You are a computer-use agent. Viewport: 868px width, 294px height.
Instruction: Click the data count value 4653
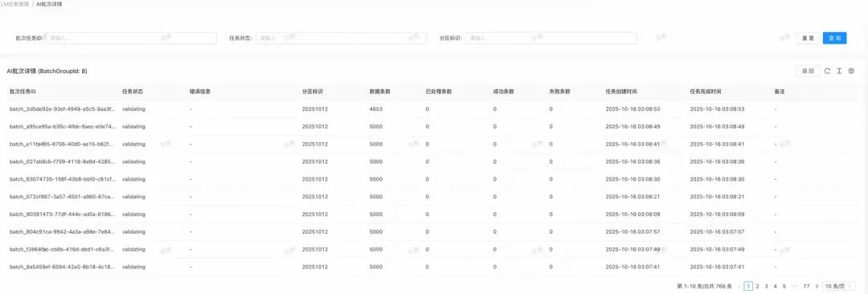376,109
